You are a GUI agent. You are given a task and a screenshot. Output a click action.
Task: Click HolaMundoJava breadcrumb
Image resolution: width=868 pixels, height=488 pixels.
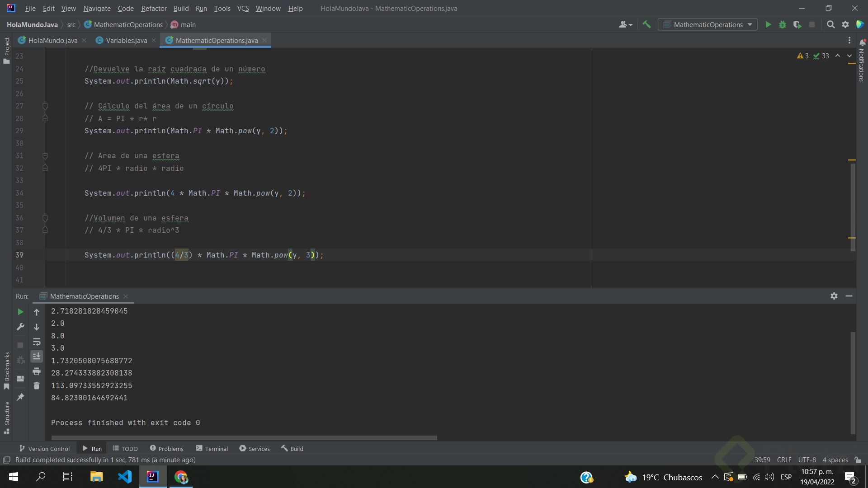click(32, 24)
